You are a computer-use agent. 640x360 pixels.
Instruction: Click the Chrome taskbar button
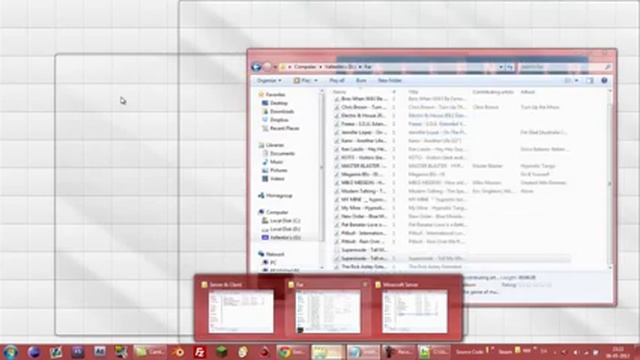pos(292,352)
